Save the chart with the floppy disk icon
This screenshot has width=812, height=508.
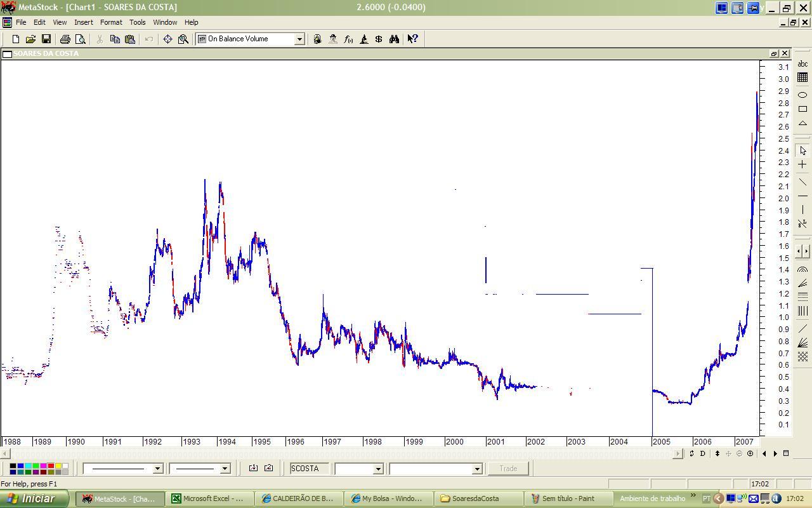(x=46, y=39)
